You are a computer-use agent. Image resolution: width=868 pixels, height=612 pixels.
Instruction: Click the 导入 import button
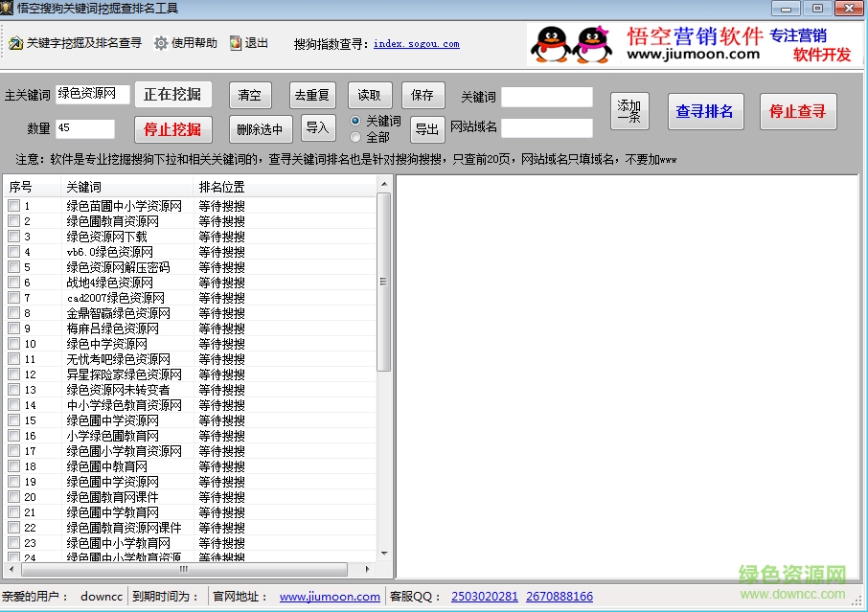coord(318,127)
